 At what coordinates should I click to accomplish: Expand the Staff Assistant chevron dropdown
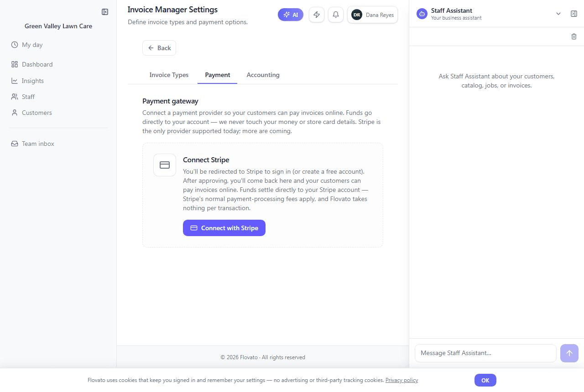pyautogui.click(x=558, y=14)
